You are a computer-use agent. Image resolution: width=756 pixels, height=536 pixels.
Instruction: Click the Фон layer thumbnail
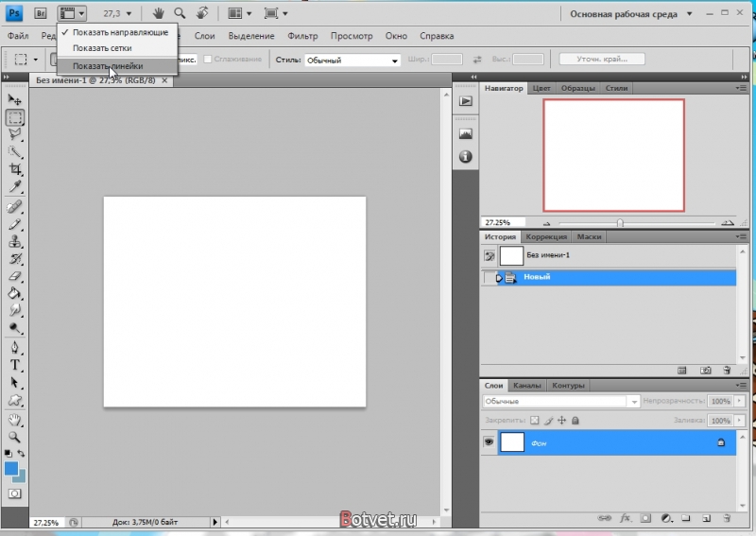pos(512,441)
